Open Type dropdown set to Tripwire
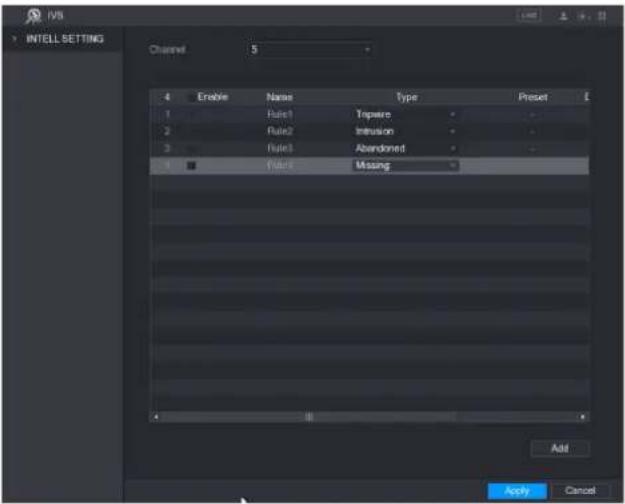Screen dimensions: 625x504 (x=405, y=114)
